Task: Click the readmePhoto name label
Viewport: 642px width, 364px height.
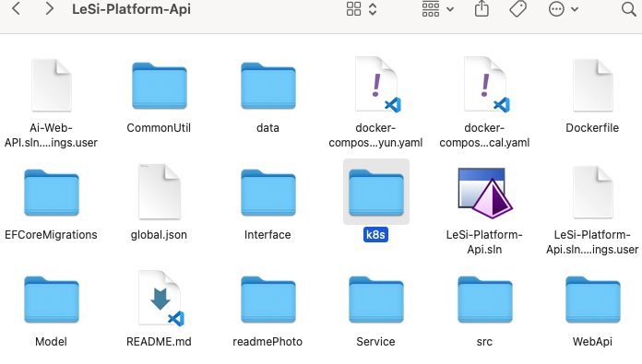Action: [x=267, y=342]
